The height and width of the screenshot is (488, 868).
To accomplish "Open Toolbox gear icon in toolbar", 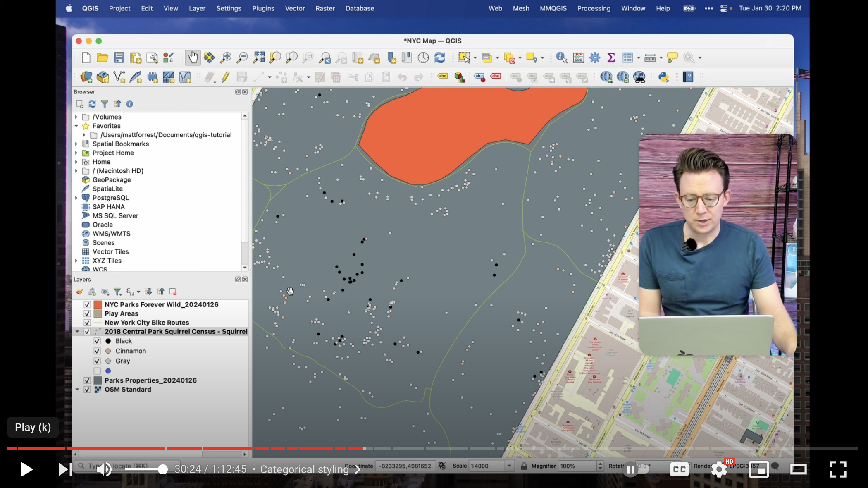I will click(x=595, y=57).
